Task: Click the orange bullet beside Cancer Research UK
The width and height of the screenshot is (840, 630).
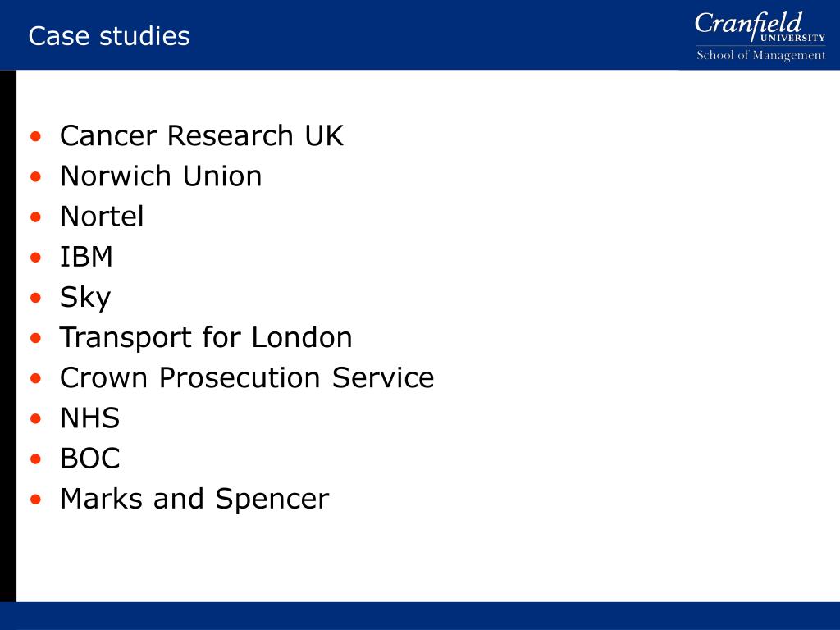Action: pos(36,136)
